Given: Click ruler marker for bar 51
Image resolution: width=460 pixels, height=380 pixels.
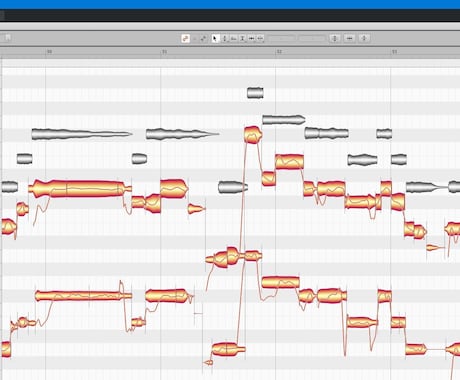Looking at the screenshot, I should pos(164,52).
